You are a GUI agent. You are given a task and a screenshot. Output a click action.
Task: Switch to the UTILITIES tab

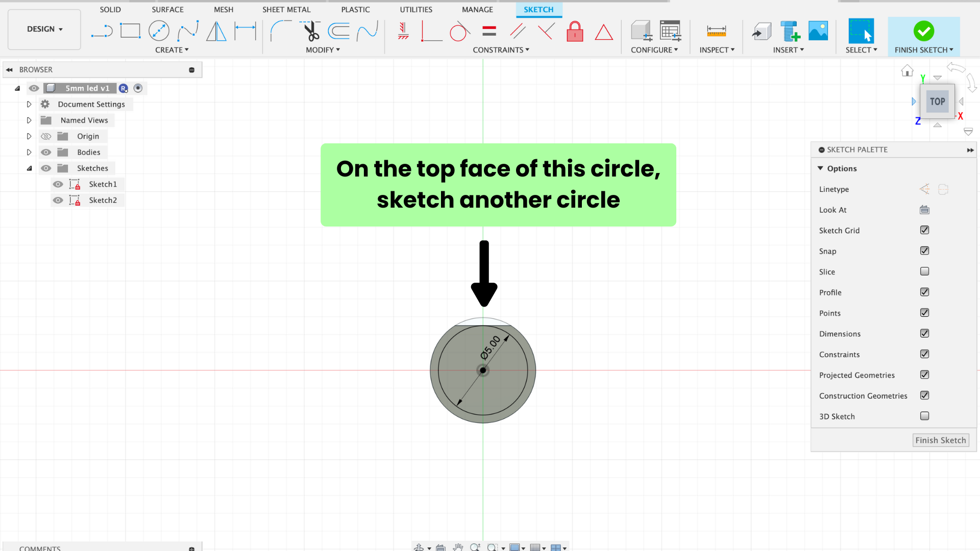[x=416, y=10]
